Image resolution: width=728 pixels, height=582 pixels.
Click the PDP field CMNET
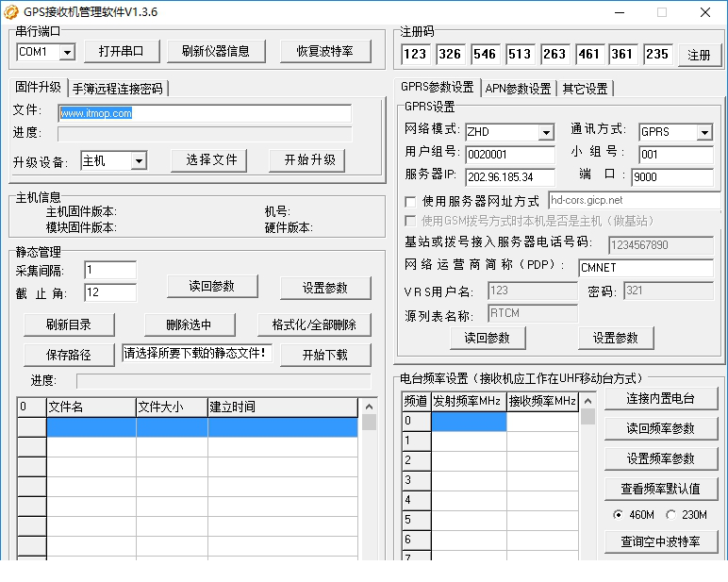click(646, 268)
